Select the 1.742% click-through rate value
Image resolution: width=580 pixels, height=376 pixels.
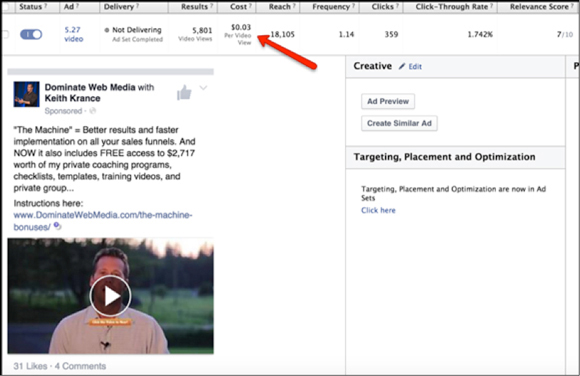point(480,34)
